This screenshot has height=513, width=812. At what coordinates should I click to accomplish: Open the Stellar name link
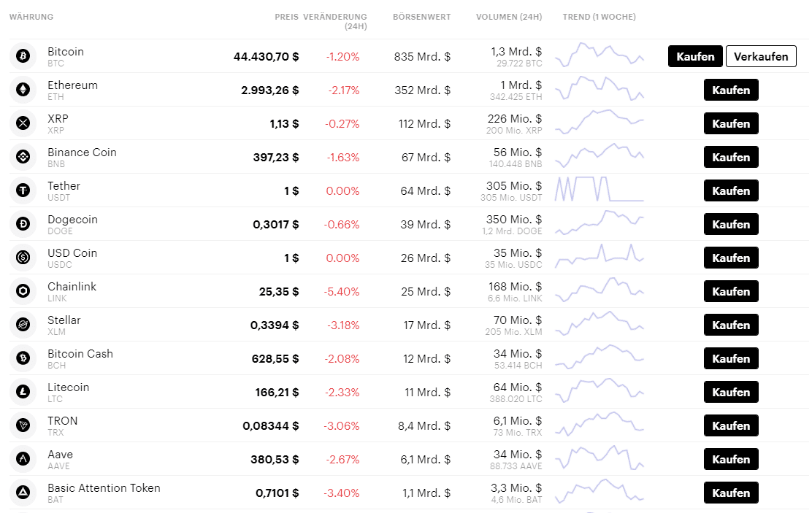tap(64, 320)
